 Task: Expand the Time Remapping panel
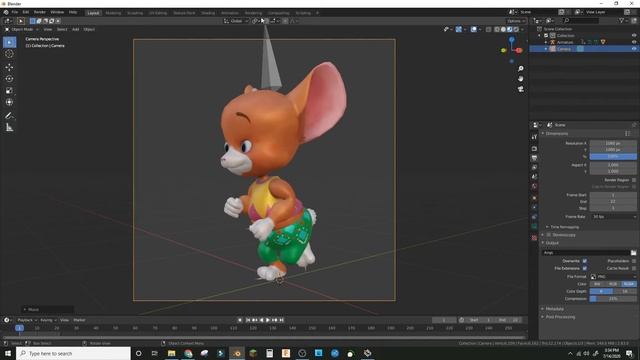[563, 227]
